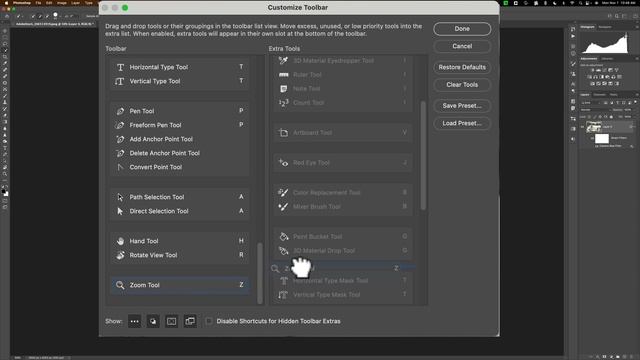
Task: Select the Color Replacement Tool icon
Action: (283, 193)
